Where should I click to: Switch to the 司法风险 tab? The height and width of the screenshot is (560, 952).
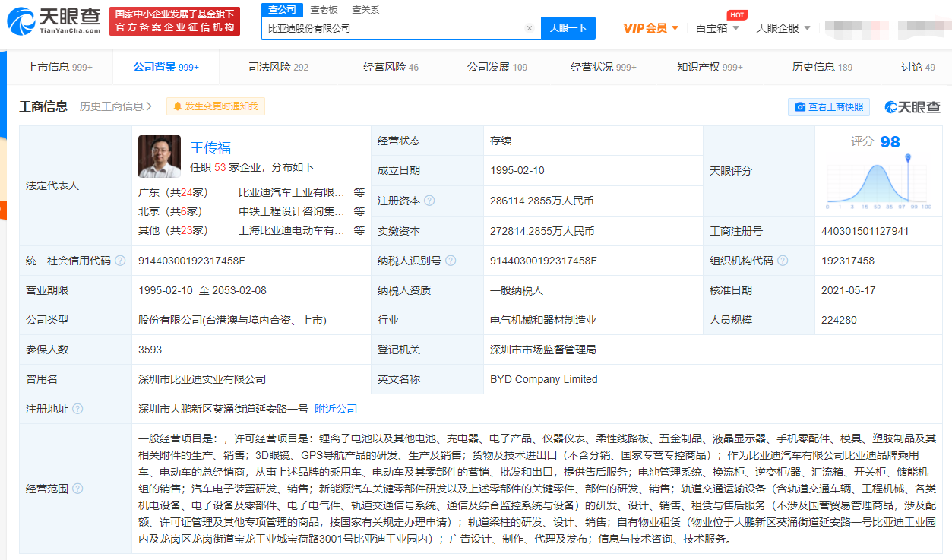point(278,67)
